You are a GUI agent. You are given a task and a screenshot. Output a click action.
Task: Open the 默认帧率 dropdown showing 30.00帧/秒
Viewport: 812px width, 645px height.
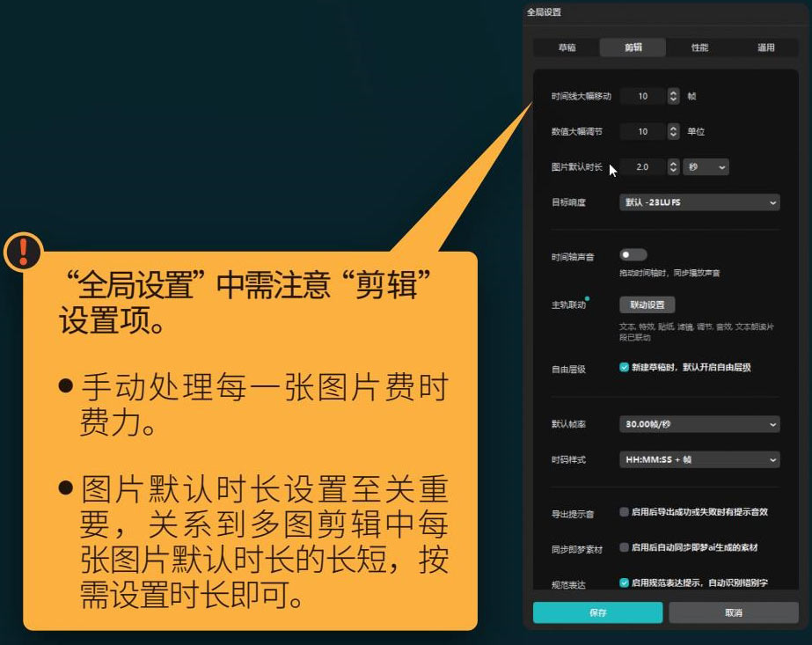pos(699,424)
